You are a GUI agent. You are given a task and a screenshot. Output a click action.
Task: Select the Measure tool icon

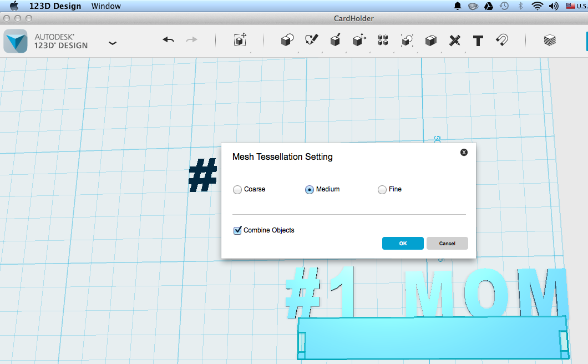tap(454, 40)
